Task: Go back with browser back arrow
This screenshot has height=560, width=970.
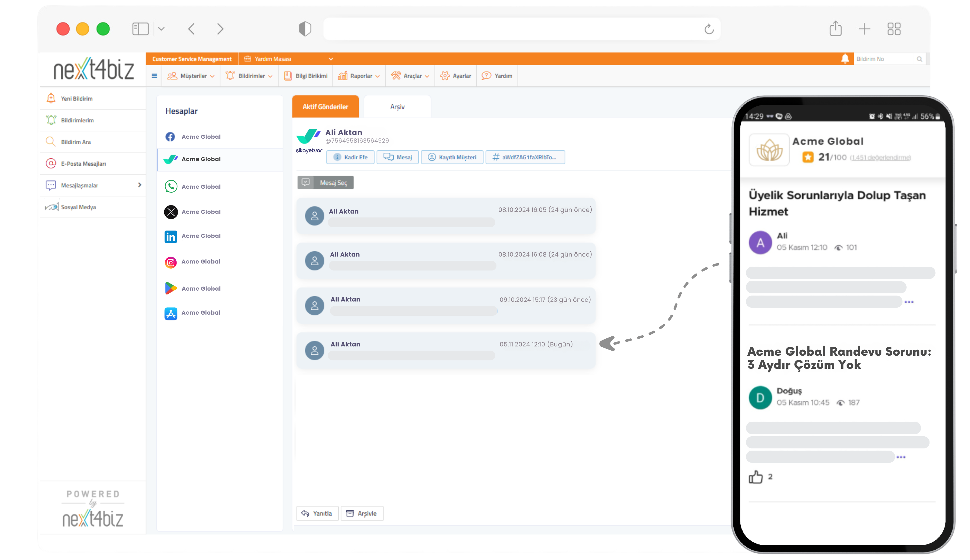Action: pos(191,29)
